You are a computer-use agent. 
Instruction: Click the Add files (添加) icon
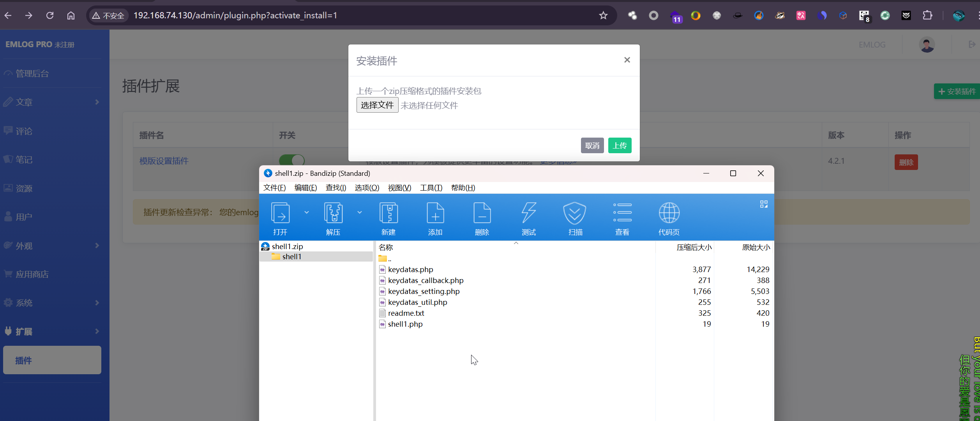(435, 214)
